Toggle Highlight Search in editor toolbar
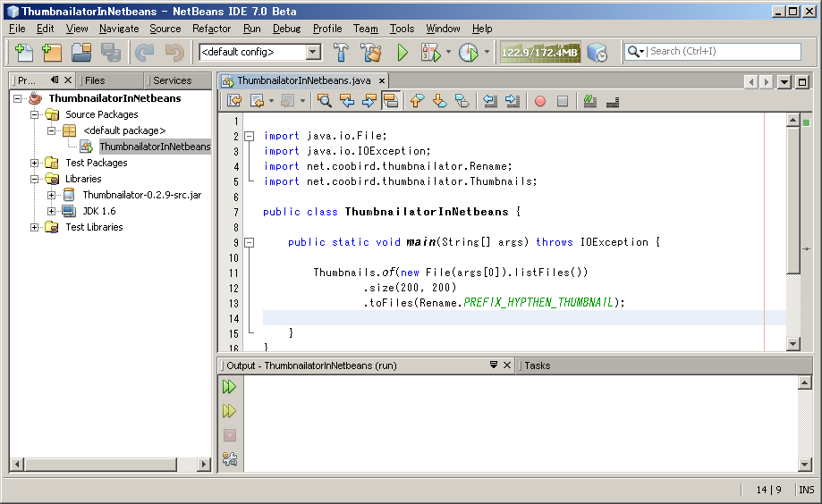Image resolution: width=822 pixels, height=504 pixels. coord(391,101)
